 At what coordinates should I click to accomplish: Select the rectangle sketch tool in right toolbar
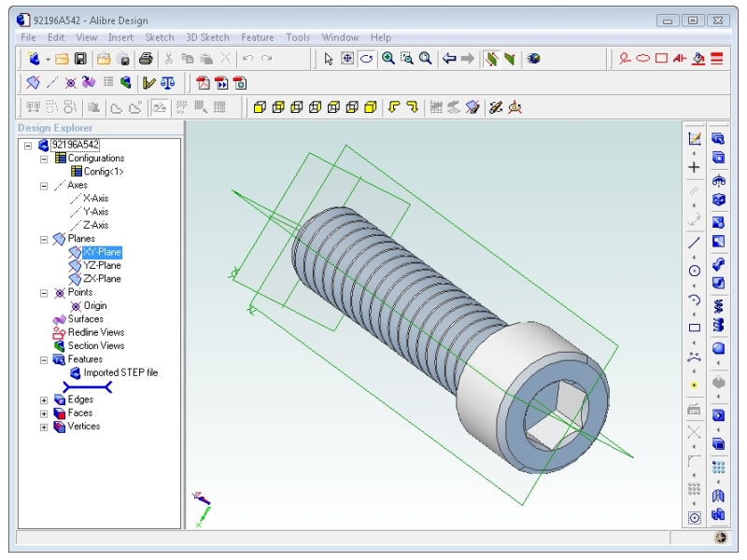click(695, 328)
